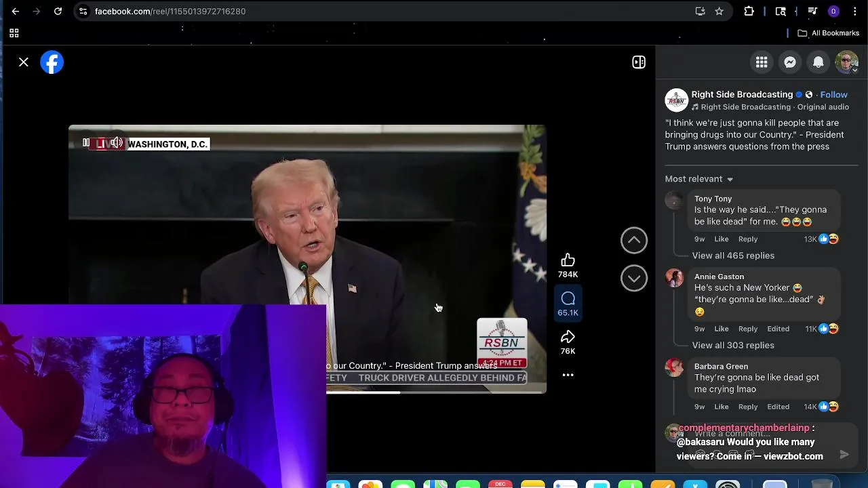Go to the previous reel
The image size is (868, 488).
[x=634, y=240]
